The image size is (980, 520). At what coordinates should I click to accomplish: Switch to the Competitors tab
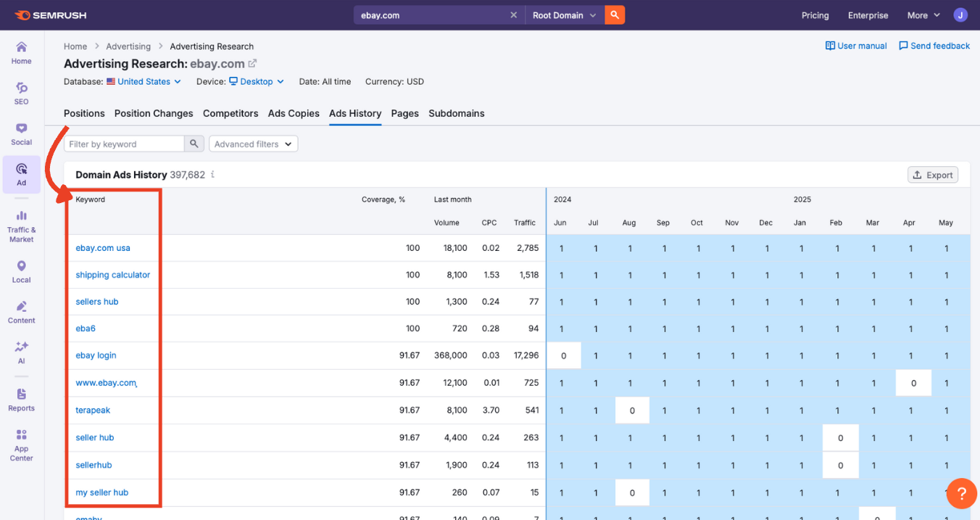click(x=230, y=113)
